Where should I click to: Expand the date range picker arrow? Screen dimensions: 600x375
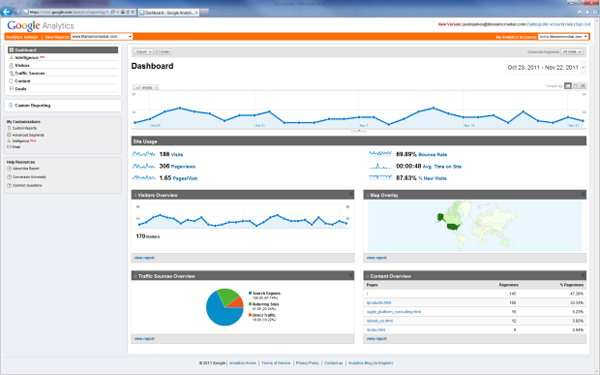click(583, 67)
